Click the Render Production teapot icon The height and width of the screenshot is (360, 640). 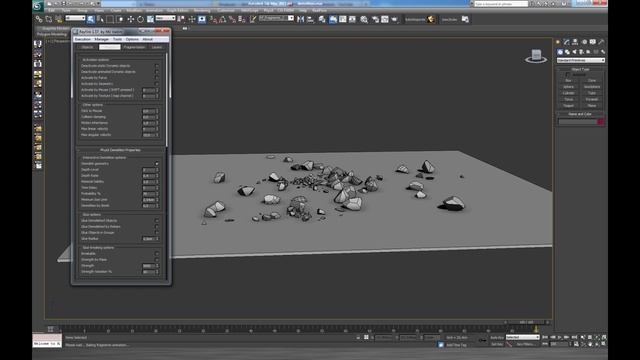[x=395, y=19]
